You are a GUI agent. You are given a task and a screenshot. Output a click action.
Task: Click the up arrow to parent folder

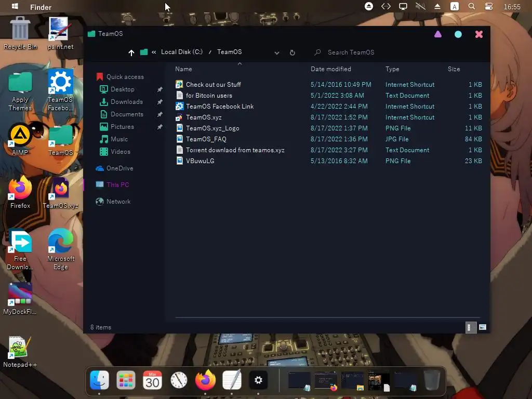tap(131, 52)
